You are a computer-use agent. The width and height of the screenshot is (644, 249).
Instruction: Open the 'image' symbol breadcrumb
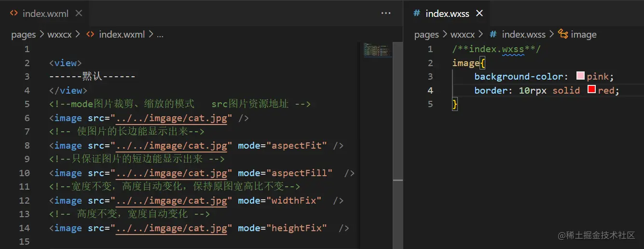[x=583, y=34]
